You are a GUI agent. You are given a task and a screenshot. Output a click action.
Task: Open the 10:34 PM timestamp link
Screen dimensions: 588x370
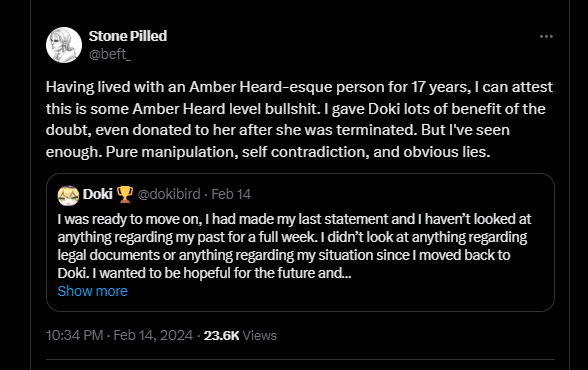point(74,335)
